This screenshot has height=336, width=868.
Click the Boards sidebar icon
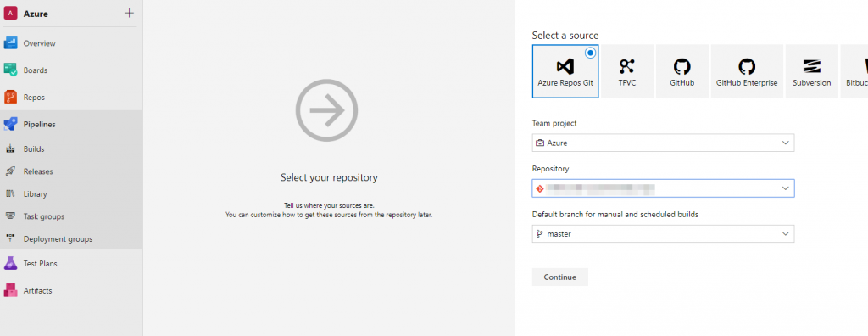pos(11,70)
